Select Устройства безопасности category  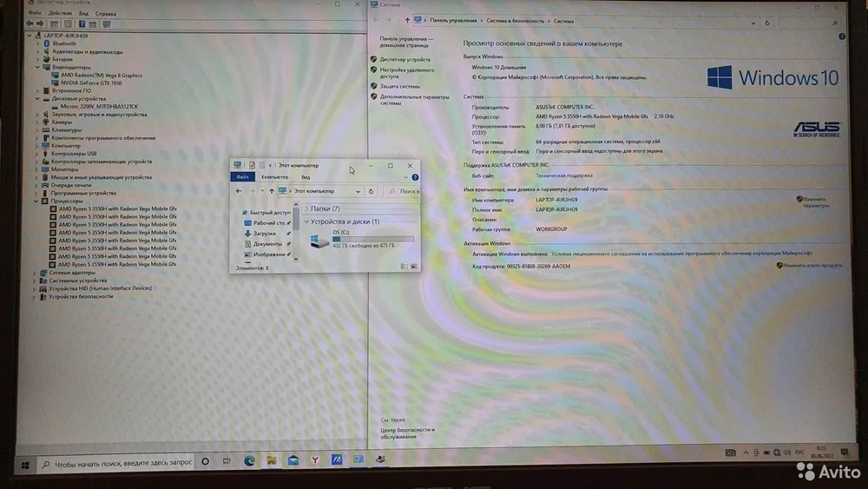point(81,296)
